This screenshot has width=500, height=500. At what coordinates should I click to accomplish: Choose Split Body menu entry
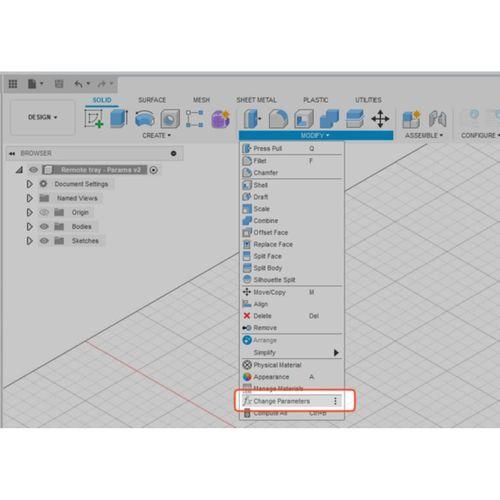(292, 268)
